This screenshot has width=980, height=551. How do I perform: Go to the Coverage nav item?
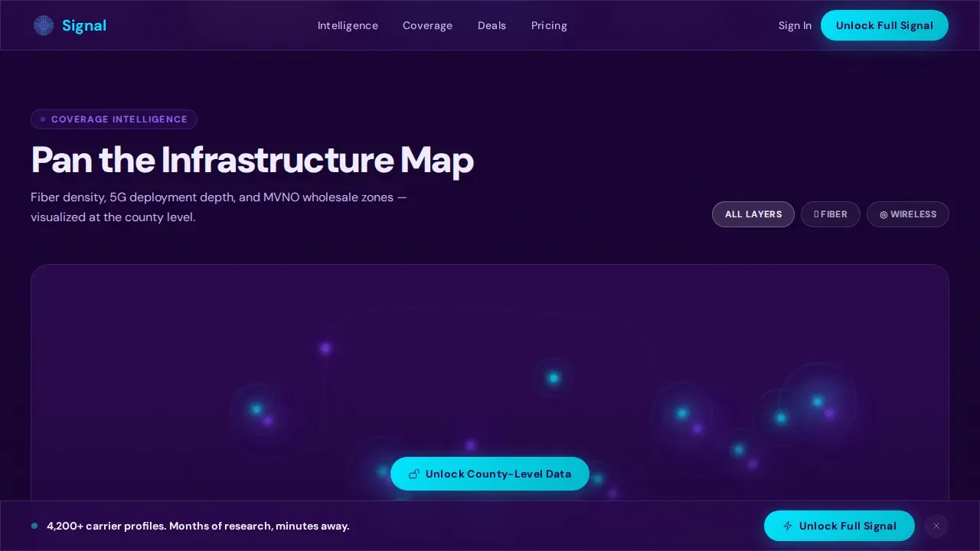[x=427, y=25]
